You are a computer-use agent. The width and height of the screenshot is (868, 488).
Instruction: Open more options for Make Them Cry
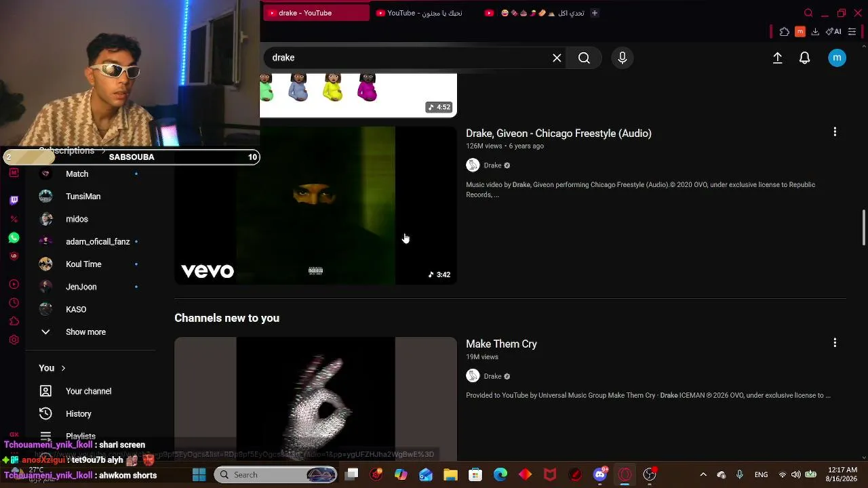(x=835, y=343)
